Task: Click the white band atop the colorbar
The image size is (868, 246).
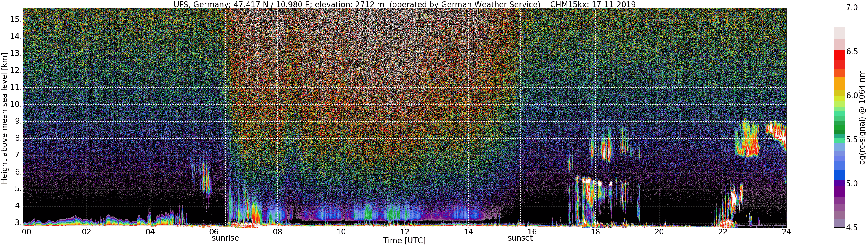Action: click(839, 17)
